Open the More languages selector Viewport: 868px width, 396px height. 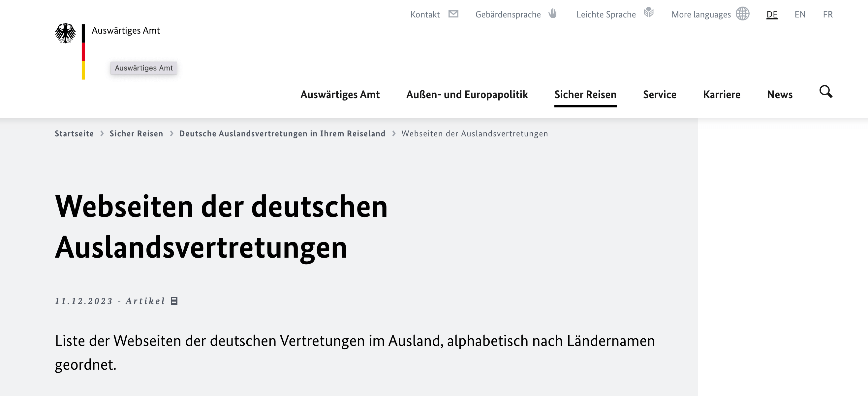click(701, 14)
